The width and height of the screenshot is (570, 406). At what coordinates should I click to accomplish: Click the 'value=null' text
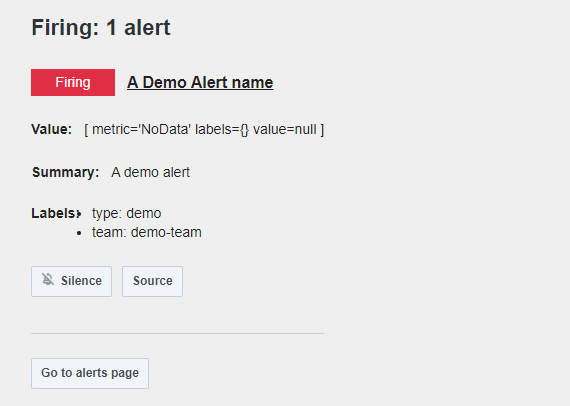285,129
